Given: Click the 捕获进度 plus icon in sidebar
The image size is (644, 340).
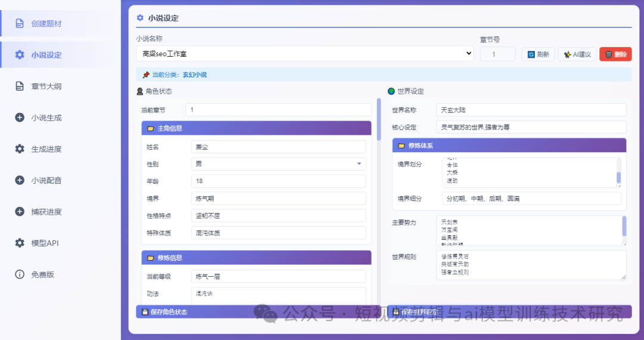Looking at the screenshot, I should point(19,212).
